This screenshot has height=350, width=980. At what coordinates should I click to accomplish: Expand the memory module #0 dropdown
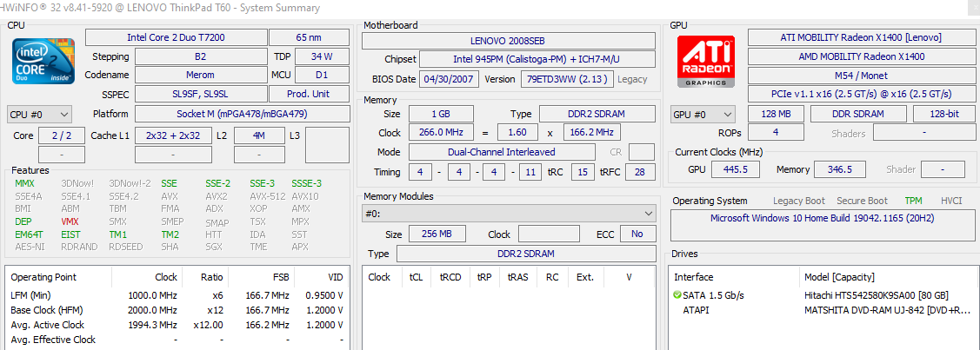[509, 214]
